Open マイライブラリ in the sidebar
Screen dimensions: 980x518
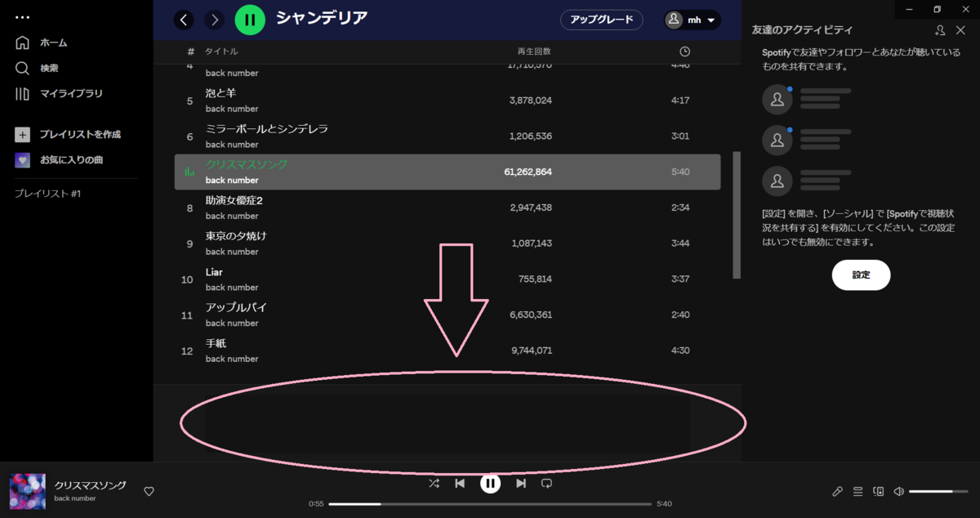(59, 94)
